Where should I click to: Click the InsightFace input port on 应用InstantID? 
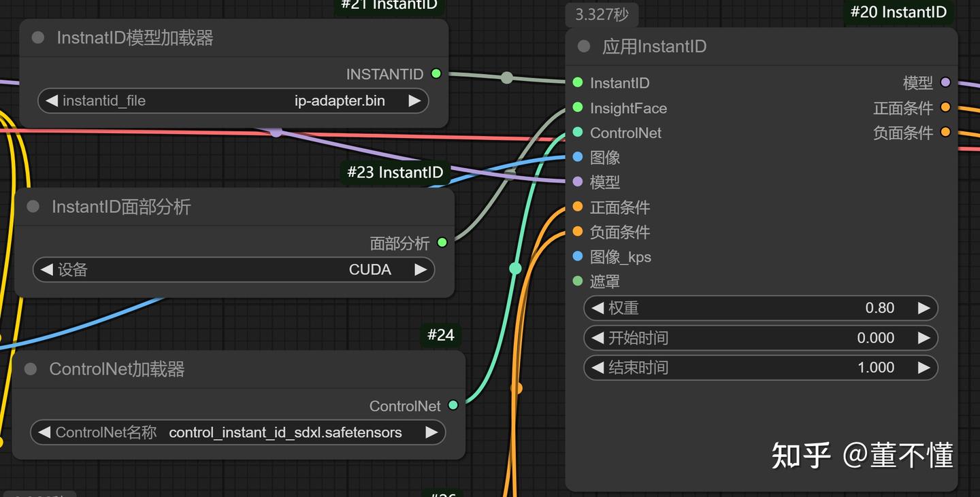click(578, 107)
